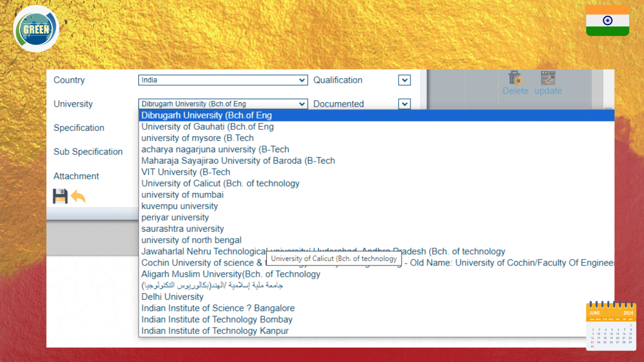
Task: Select Dibrugarh University (Bch.of Eng option
Action: tap(377, 115)
